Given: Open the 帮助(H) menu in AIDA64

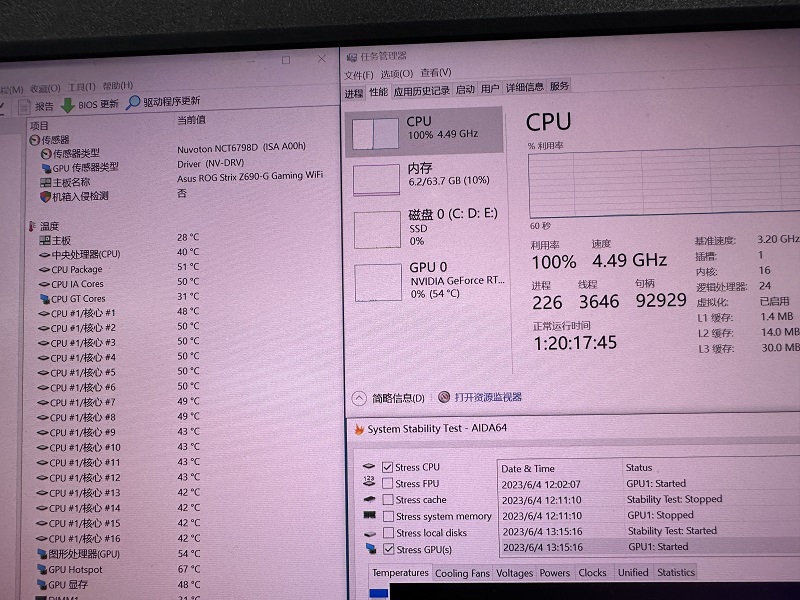Looking at the screenshot, I should click(x=118, y=85).
